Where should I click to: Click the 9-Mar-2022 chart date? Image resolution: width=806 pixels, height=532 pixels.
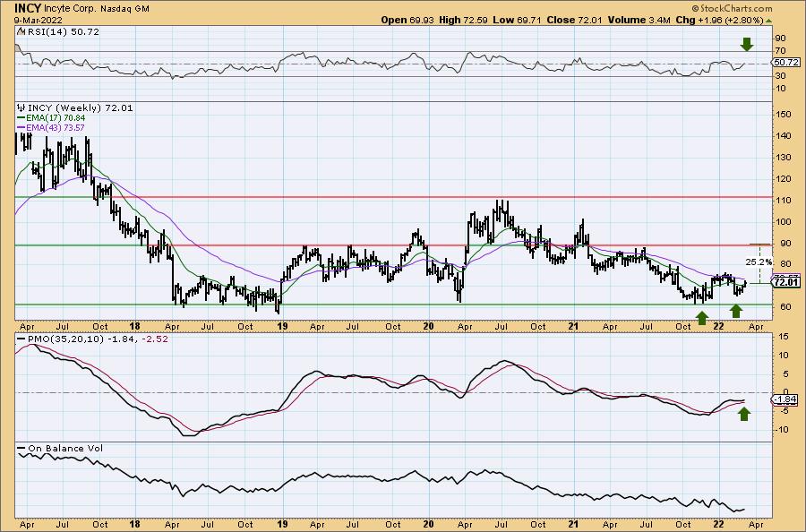[39, 21]
